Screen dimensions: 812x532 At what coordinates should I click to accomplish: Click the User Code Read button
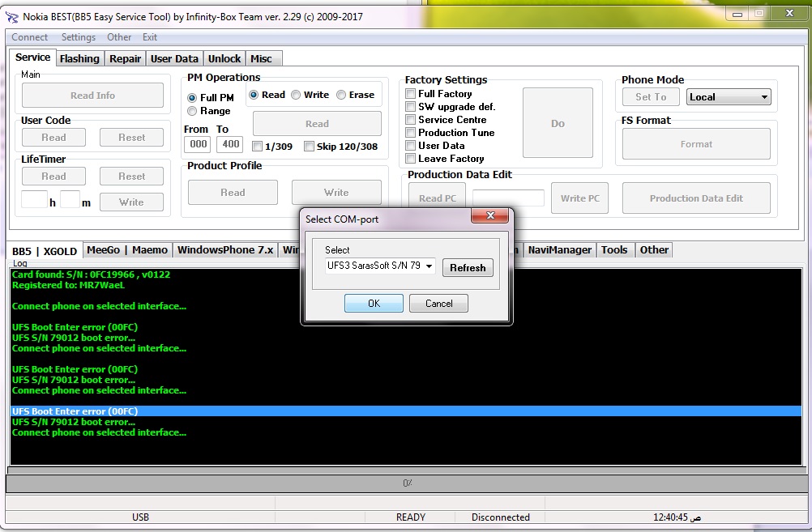tap(53, 138)
